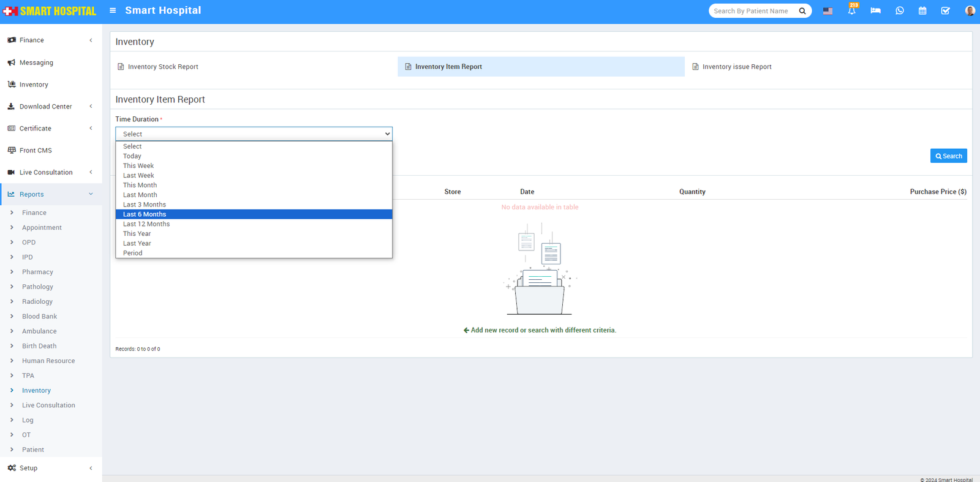Open the task checklist icon
Image resolution: width=980 pixels, height=482 pixels.
[x=945, y=11]
